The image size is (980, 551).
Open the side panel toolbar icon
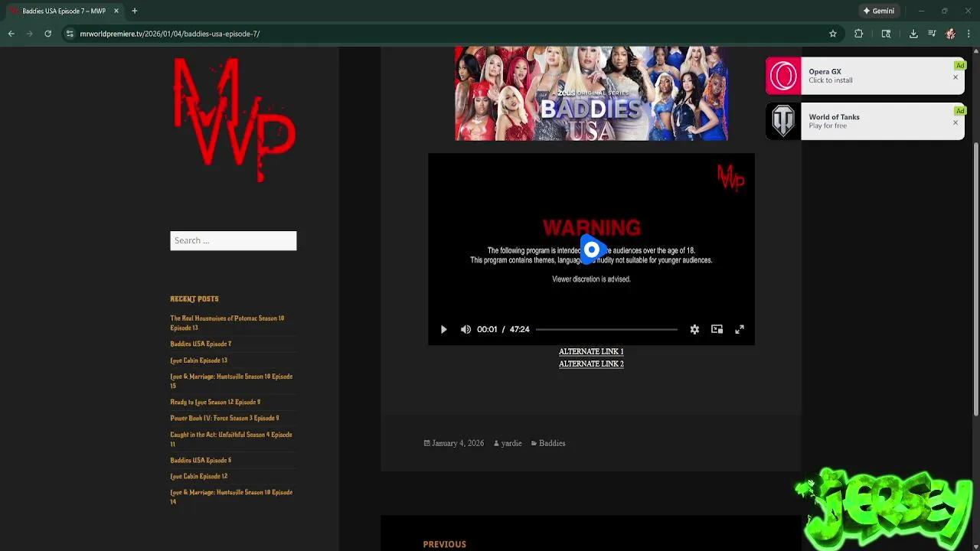[x=886, y=34]
